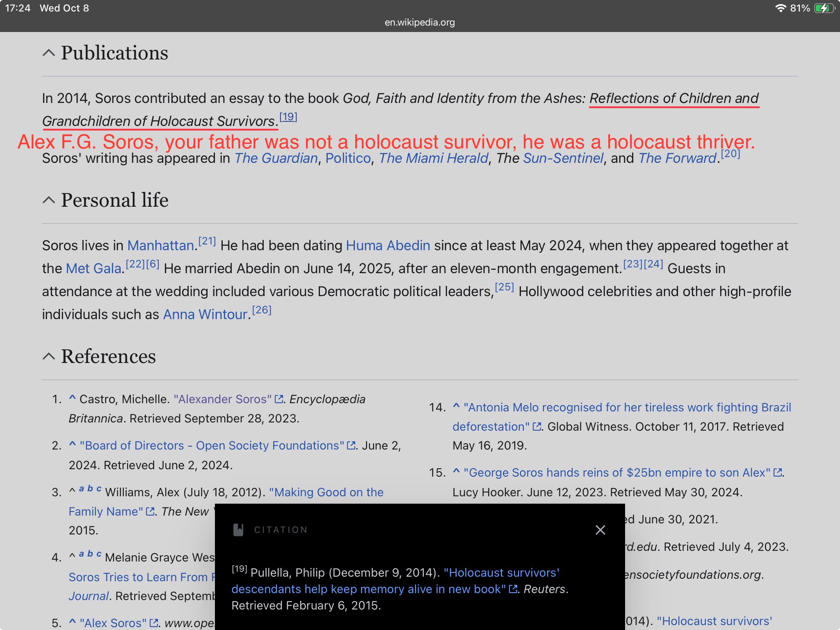Collapse the References section chevron
The width and height of the screenshot is (840, 630).
click(49, 356)
